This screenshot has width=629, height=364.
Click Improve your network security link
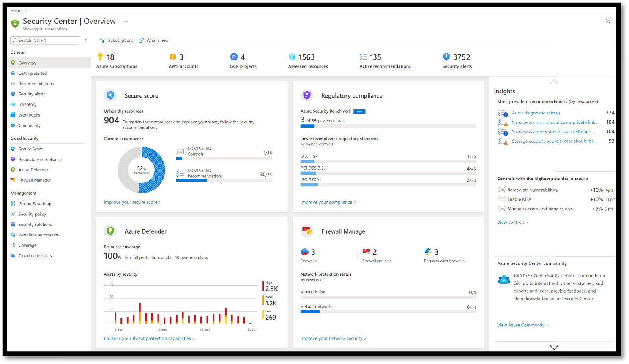[x=334, y=338]
